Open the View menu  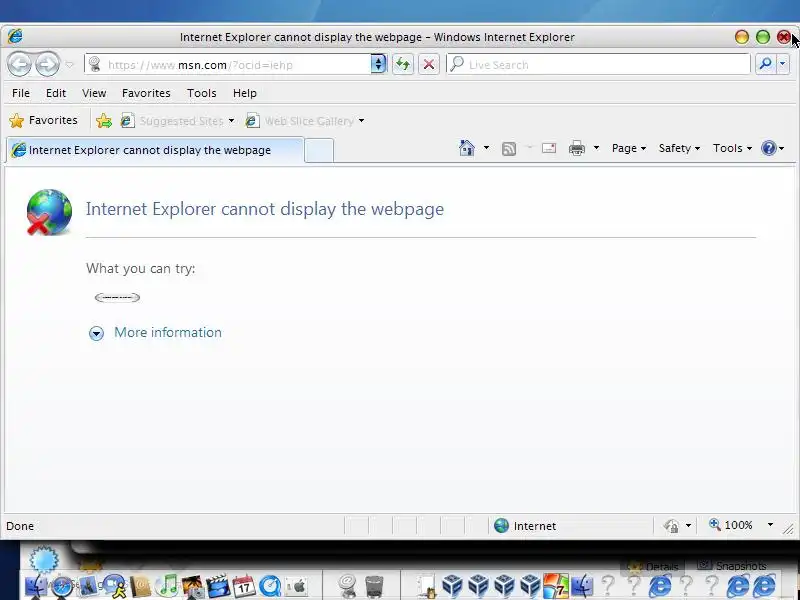point(94,93)
